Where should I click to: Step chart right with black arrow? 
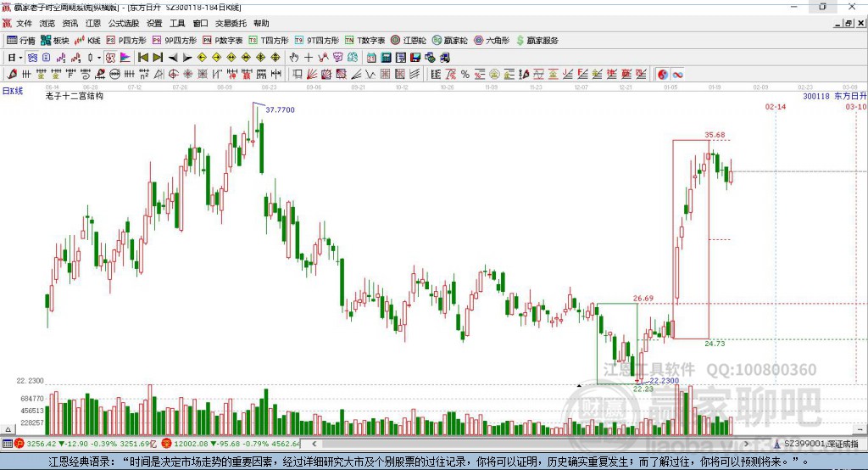pyautogui.click(x=187, y=58)
